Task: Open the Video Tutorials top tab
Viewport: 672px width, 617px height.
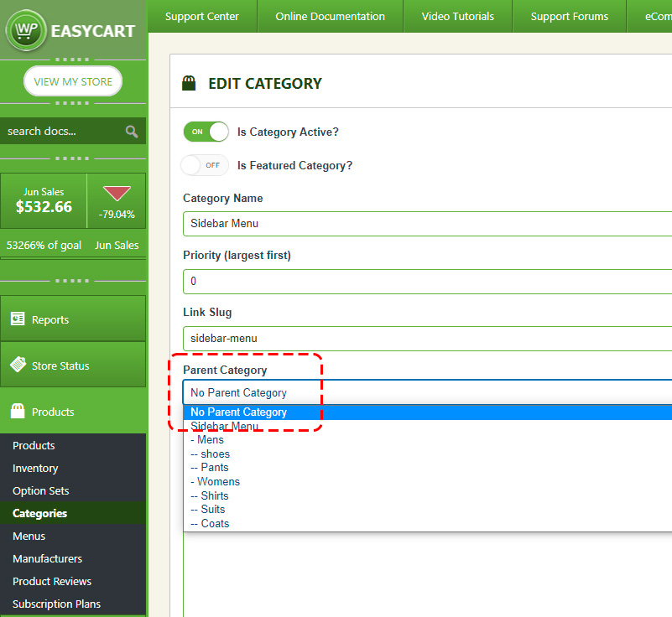Action: pos(457,16)
